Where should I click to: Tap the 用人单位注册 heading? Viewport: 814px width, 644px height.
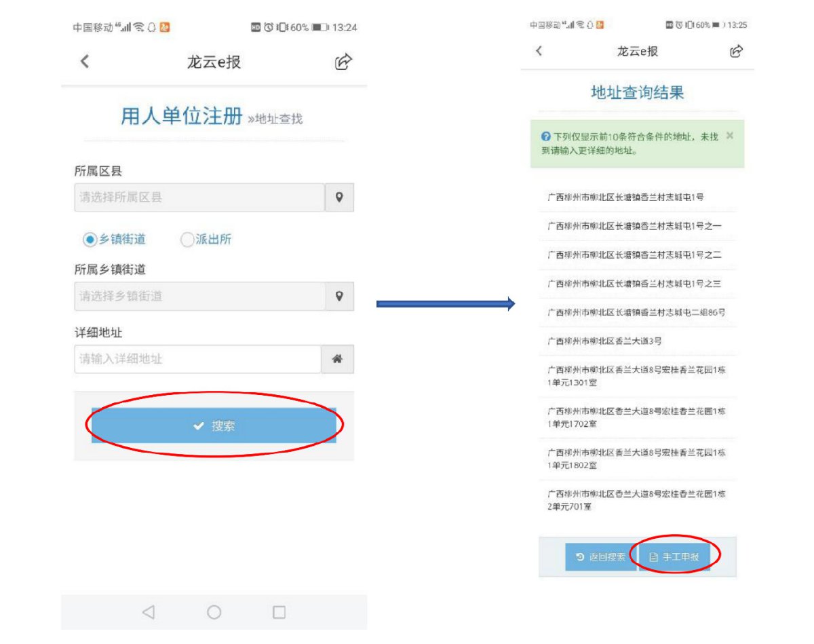[x=181, y=117]
